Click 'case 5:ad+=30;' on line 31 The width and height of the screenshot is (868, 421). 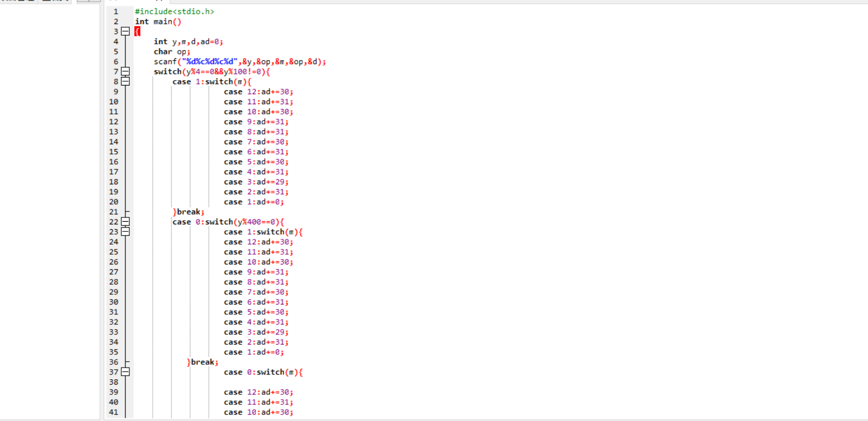pyautogui.click(x=256, y=312)
